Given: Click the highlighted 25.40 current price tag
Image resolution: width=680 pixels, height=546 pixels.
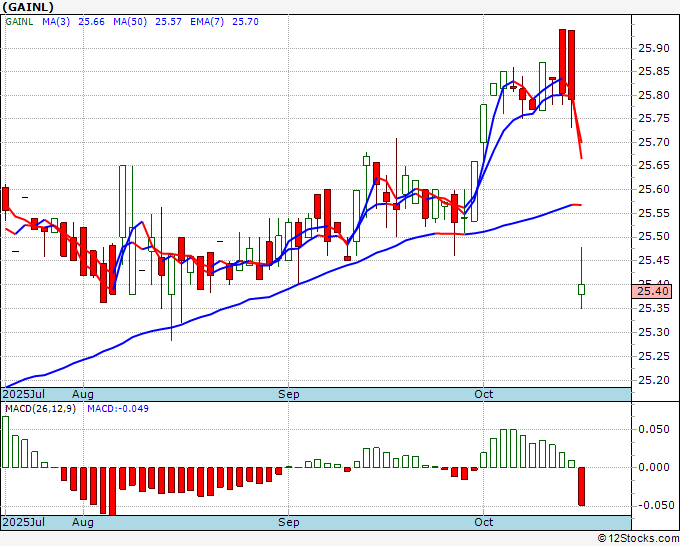Looking at the screenshot, I should click(x=652, y=291).
